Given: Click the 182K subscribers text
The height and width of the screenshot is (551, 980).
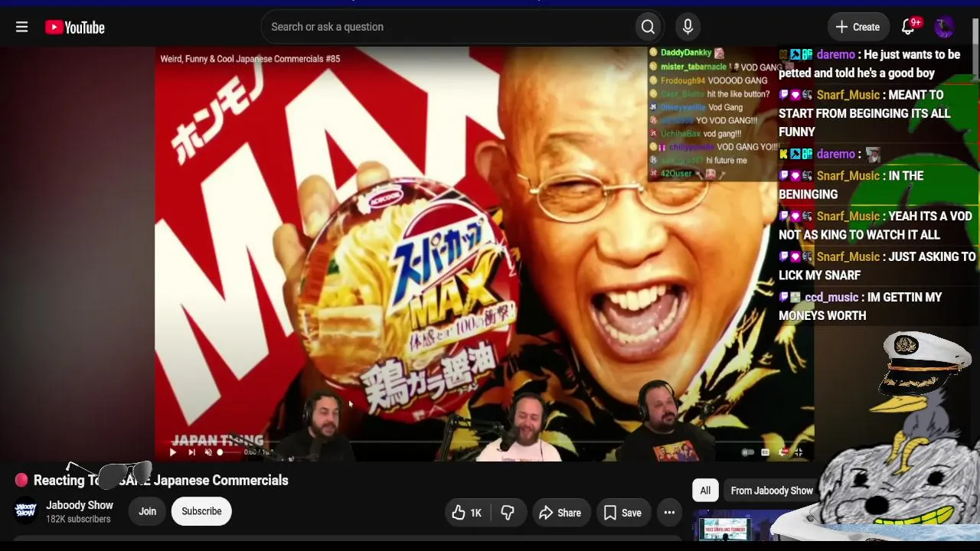Looking at the screenshot, I should pos(78,520).
